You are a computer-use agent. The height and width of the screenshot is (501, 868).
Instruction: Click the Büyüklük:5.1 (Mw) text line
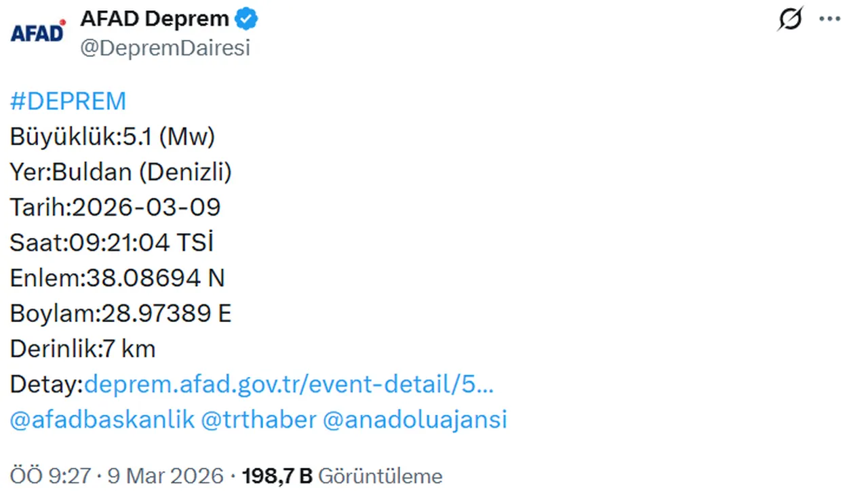[x=112, y=136]
